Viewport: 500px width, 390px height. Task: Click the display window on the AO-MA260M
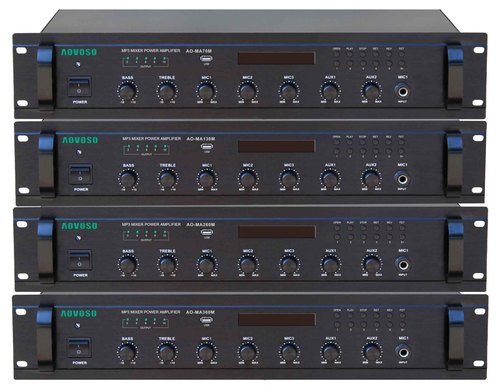click(277, 232)
